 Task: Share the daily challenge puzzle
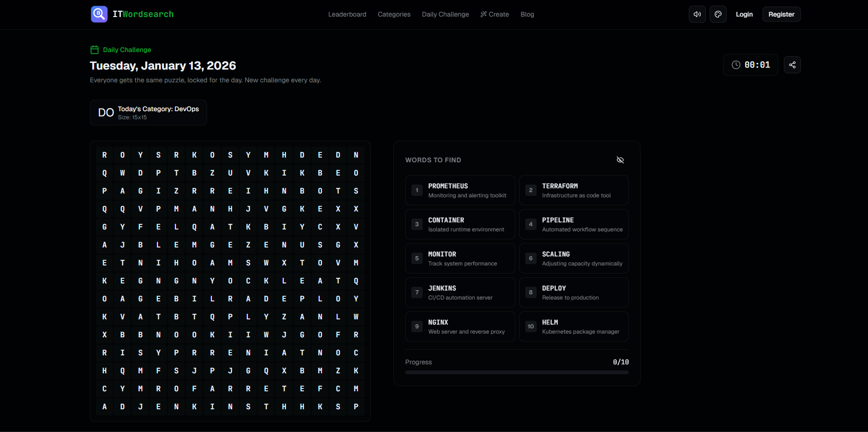coord(792,65)
